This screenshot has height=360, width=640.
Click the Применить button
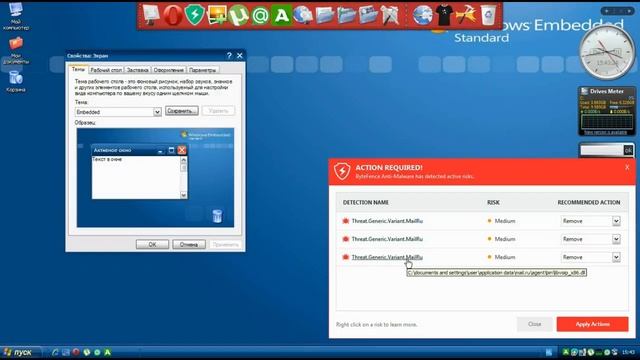[225, 244]
